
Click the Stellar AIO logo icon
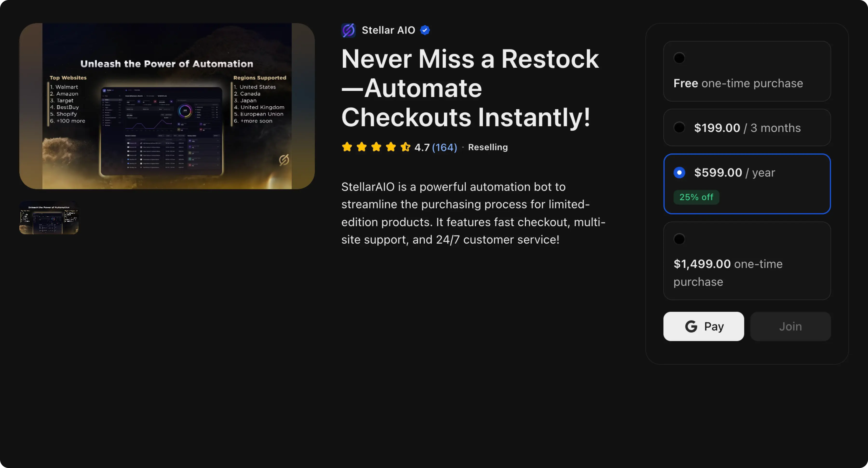[x=348, y=30]
